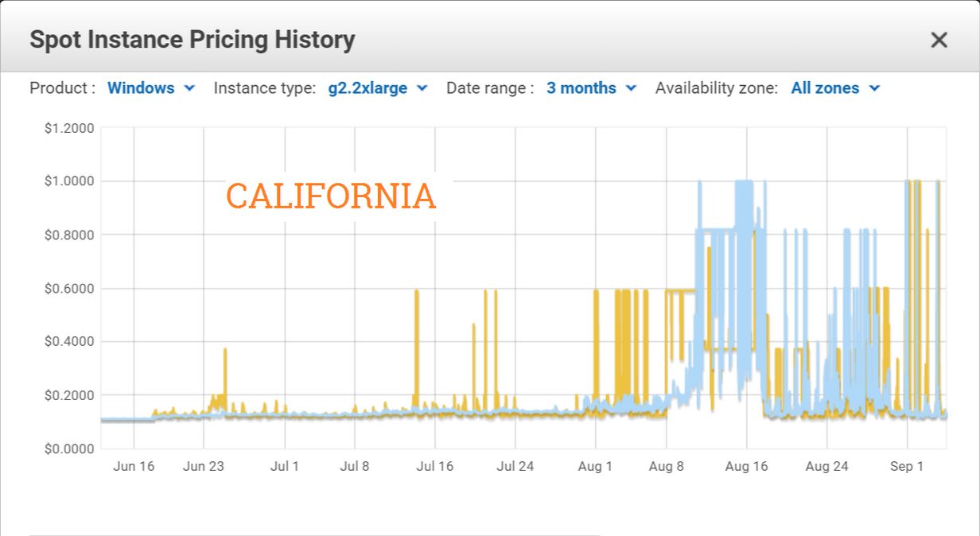Click the Aug 1 date axis label
The width and height of the screenshot is (980, 536).
pyautogui.click(x=595, y=466)
